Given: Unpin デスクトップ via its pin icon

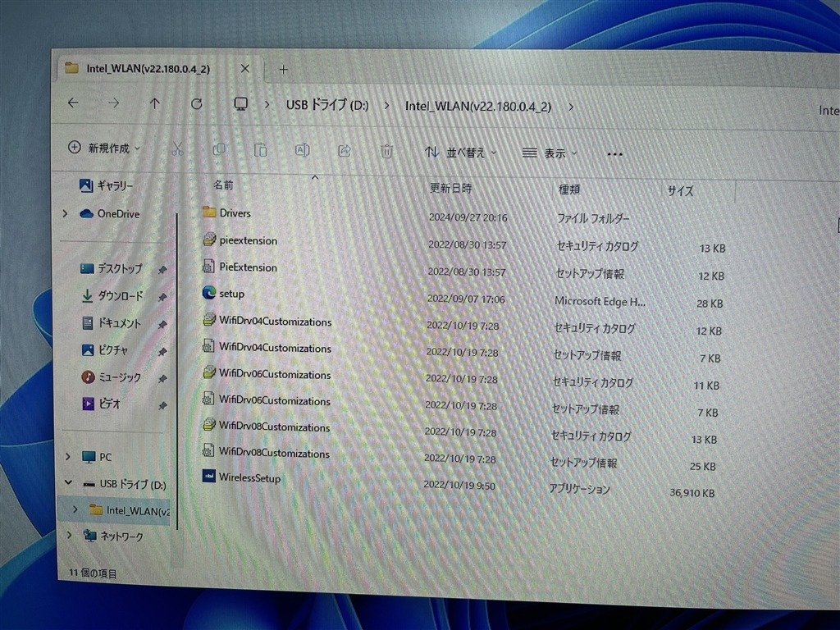Looking at the screenshot, I should point(162,270).
